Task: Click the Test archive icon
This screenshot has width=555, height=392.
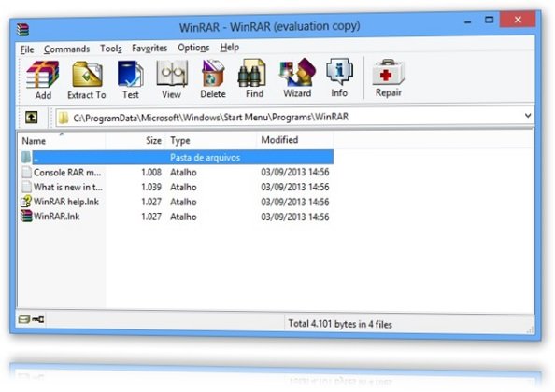Action: 130,75
